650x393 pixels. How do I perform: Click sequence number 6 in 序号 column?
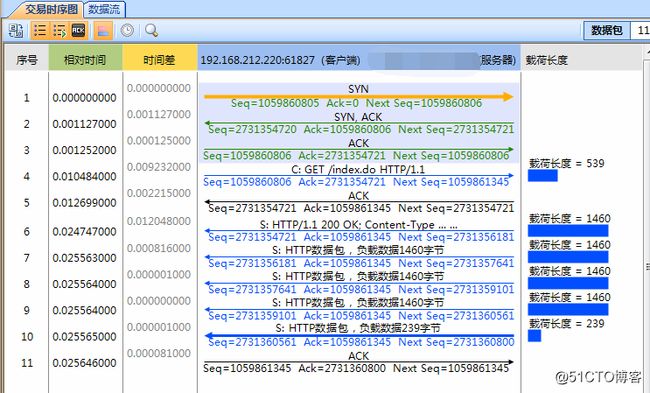27,232
